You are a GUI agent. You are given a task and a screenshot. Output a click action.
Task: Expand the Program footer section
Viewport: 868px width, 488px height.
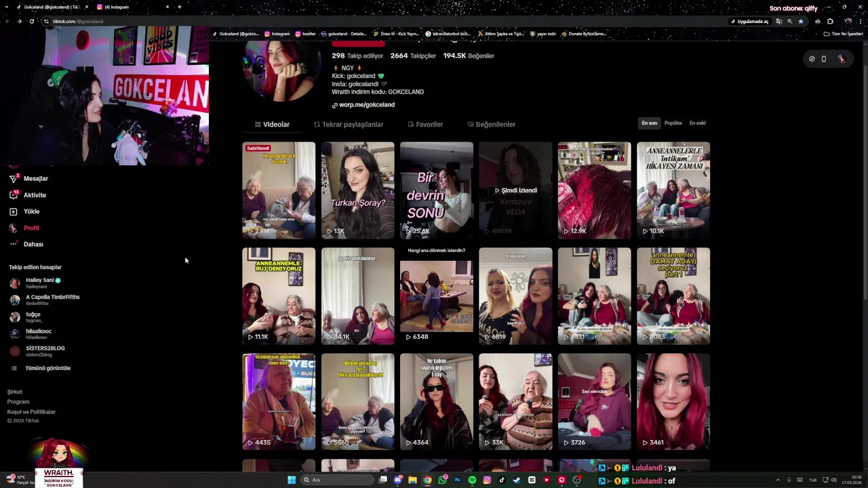point(18,402)
